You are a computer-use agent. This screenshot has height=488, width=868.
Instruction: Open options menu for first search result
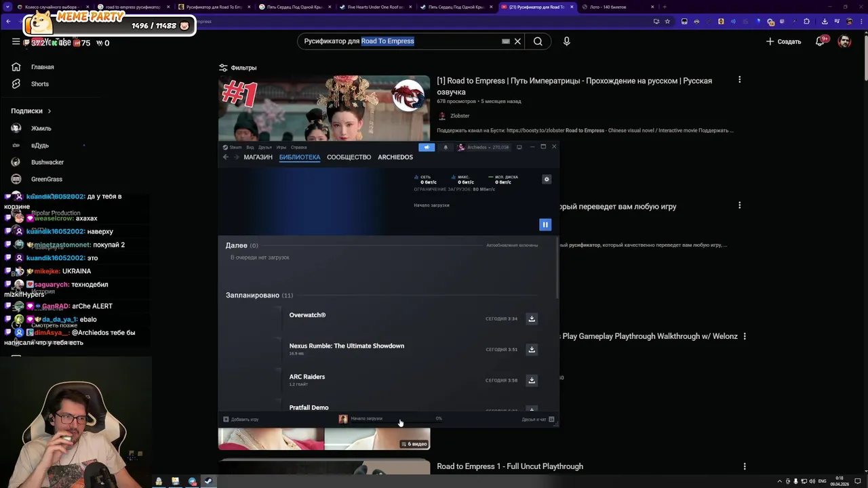740,80
